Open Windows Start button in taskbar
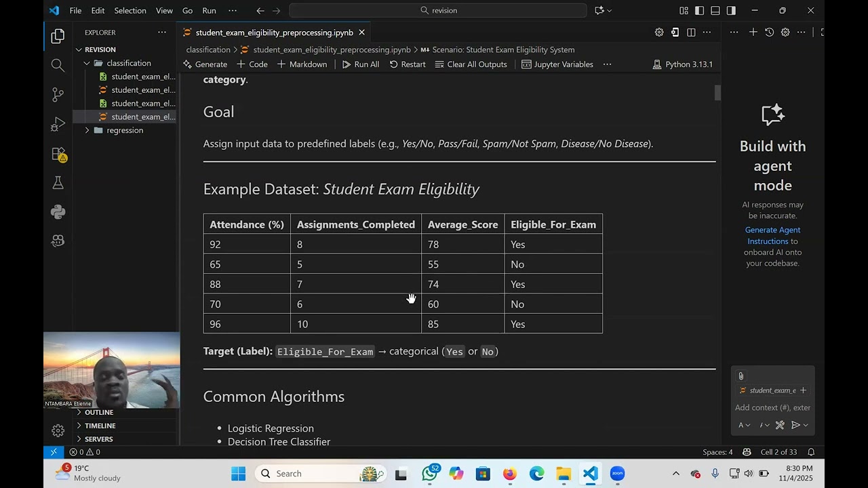Viewport: 868px width, 488px height. (x=238, y=474)
